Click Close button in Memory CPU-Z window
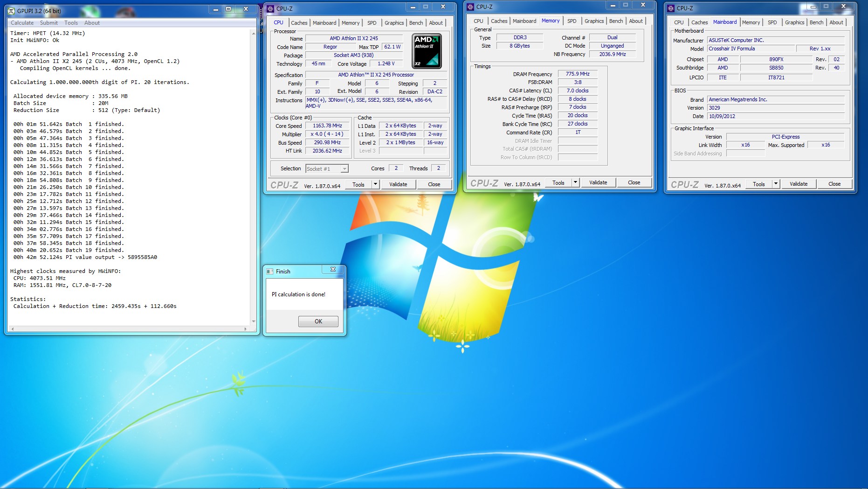The height and width of the screenshot is (489, 868). pos(634,182)
